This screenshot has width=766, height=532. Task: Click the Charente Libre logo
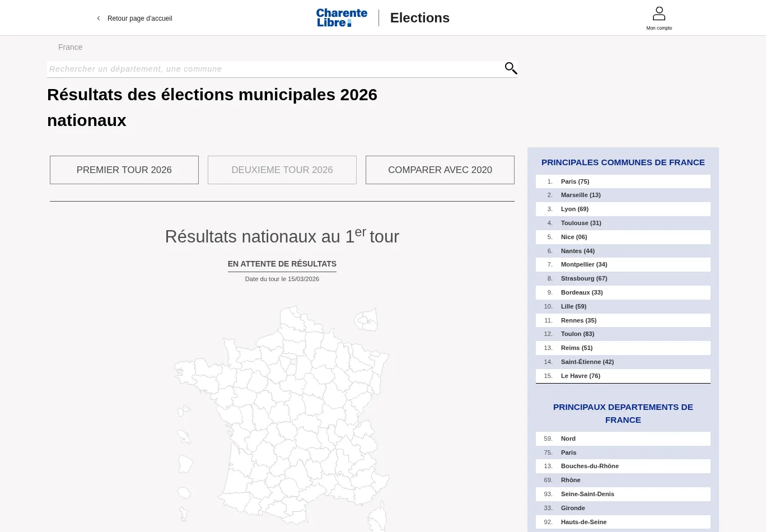tap(342, 18)
